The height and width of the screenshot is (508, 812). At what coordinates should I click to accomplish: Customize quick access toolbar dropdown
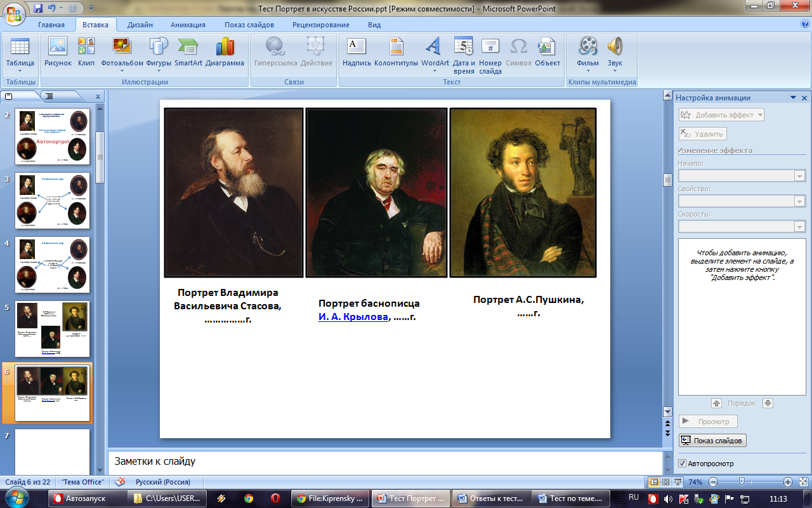[x=90, y=8]
